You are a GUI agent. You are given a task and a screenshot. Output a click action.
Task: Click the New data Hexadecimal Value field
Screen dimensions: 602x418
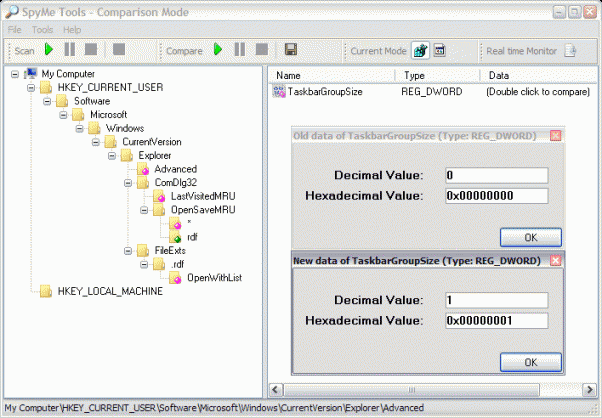click(x=496, y=321)
